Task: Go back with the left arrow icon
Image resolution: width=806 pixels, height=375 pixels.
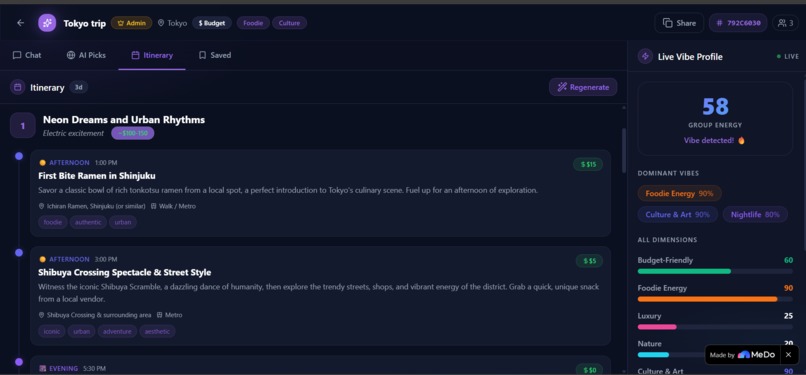Action: point(21,23)
